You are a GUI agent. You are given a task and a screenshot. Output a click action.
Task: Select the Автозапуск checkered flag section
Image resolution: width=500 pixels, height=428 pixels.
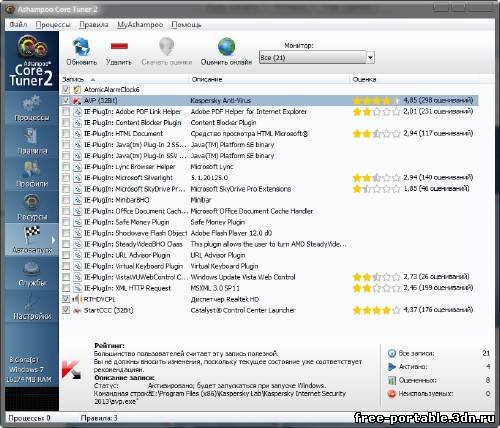(32, 240)
